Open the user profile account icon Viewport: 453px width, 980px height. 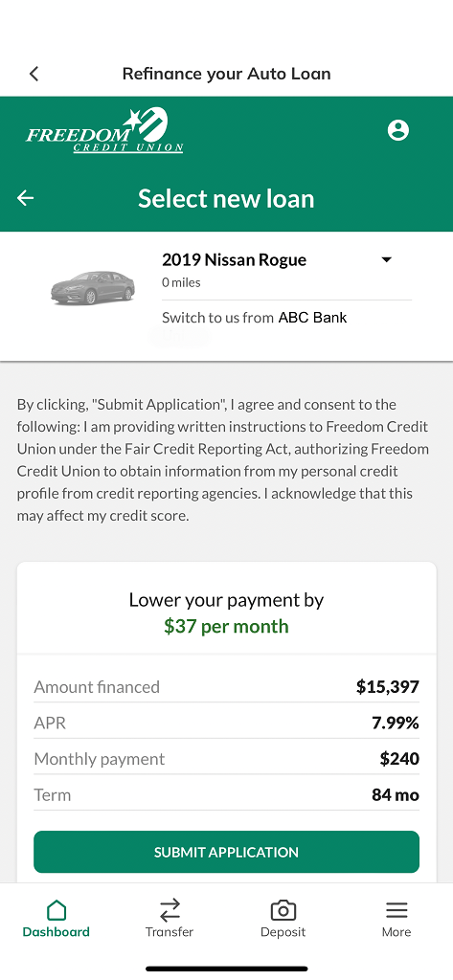pyautogui.click(x=398, y=130)
